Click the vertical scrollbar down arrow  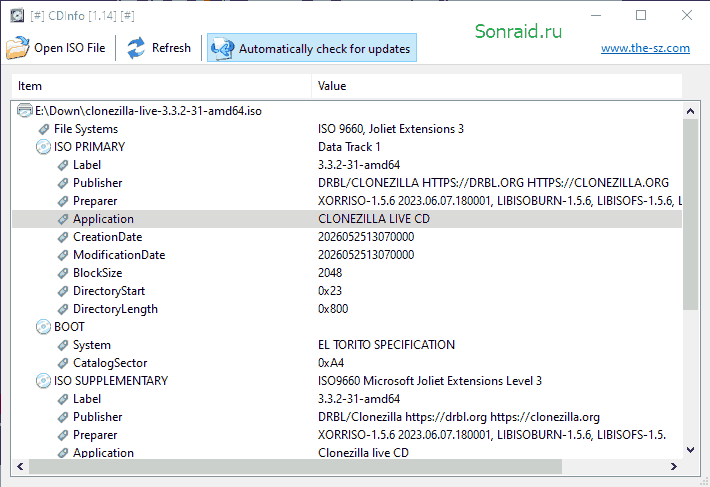[691, 449]
